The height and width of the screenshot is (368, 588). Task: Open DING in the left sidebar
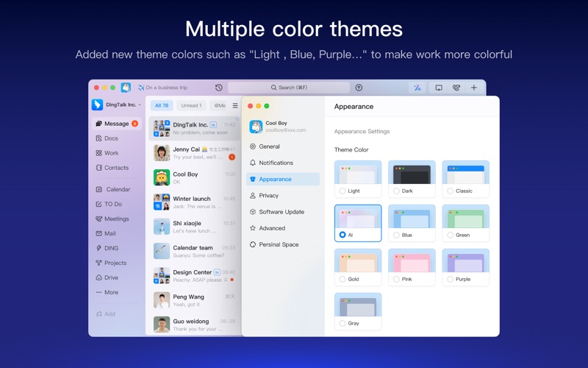pos(117,248)
